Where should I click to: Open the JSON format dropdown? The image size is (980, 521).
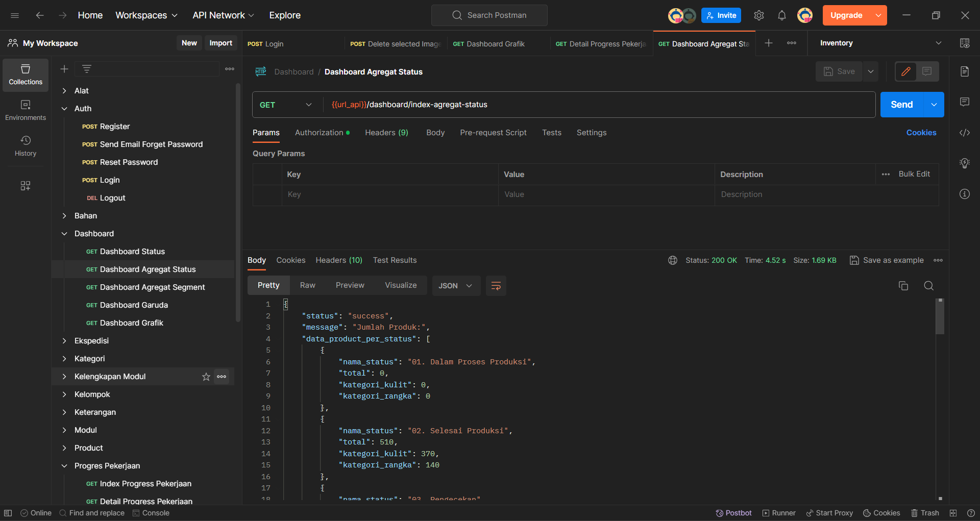pos(455,286)
